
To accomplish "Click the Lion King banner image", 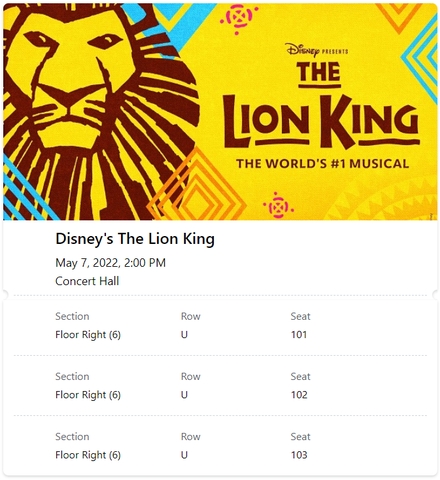I will click(220, 112).
